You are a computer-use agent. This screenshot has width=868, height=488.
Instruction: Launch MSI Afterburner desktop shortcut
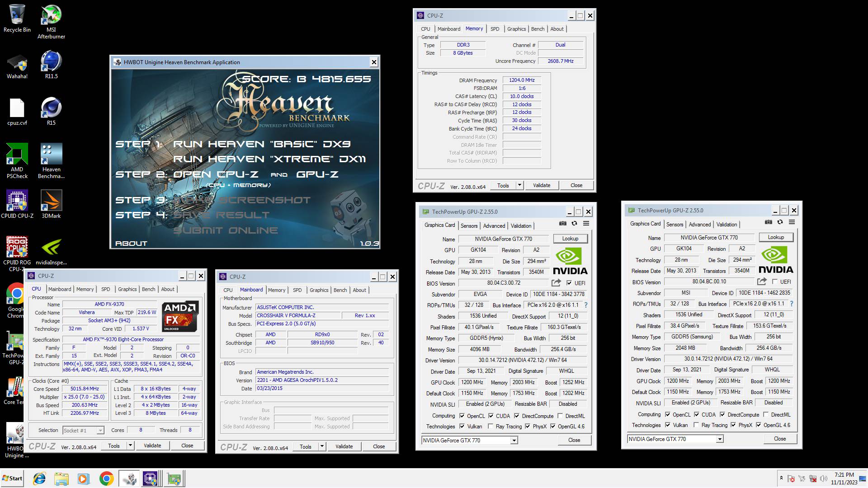pyautogui.click(x=51, y=21)
